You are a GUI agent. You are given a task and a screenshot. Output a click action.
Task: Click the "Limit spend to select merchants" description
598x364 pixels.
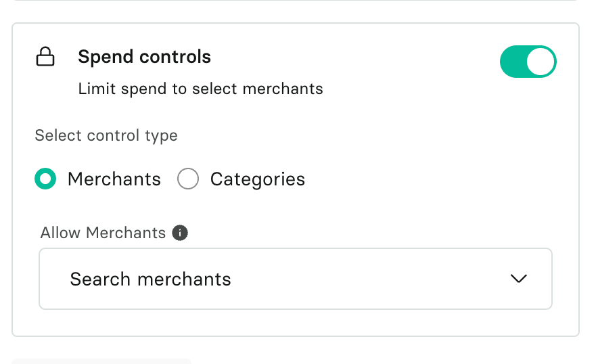click(200, 89)
